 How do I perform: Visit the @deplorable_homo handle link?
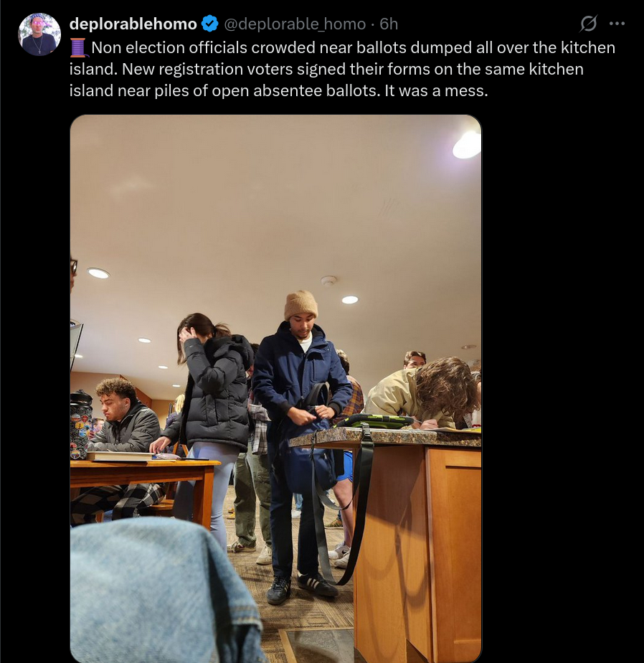click(x=295, y=24)
